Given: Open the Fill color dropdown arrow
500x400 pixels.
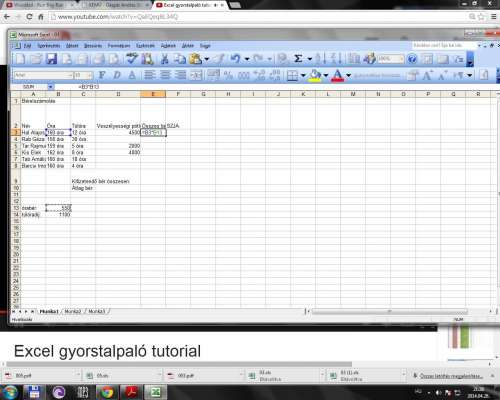Looking at the screenshot, I should [x=326, y=76].
